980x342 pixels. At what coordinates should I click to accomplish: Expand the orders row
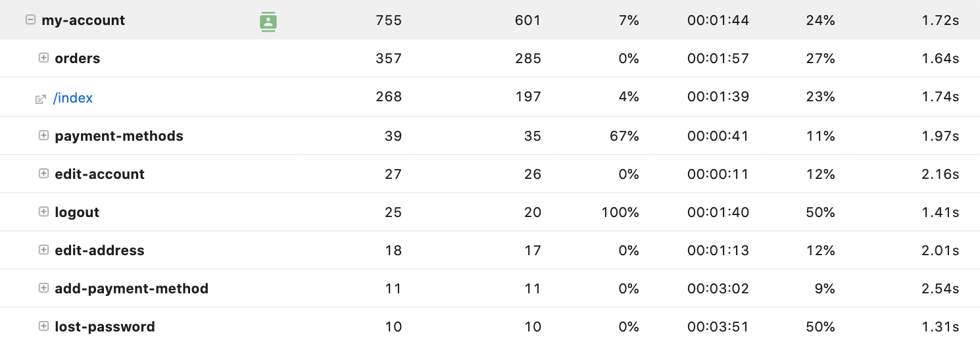(x=43, y=58)
